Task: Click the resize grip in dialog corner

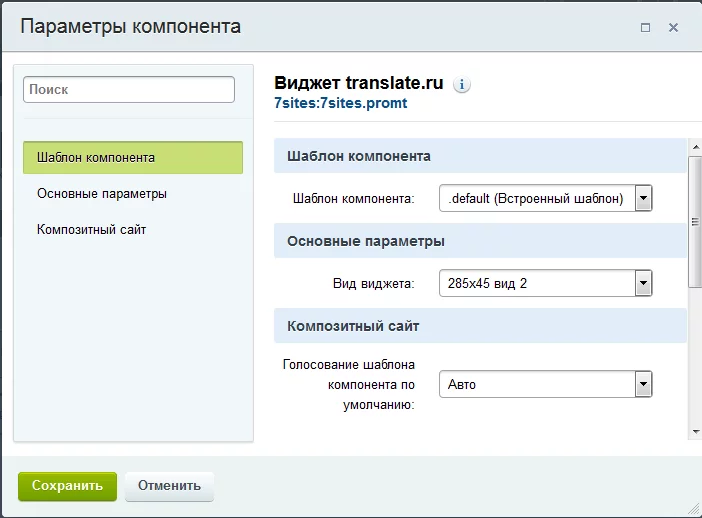Action: point(693,509)
